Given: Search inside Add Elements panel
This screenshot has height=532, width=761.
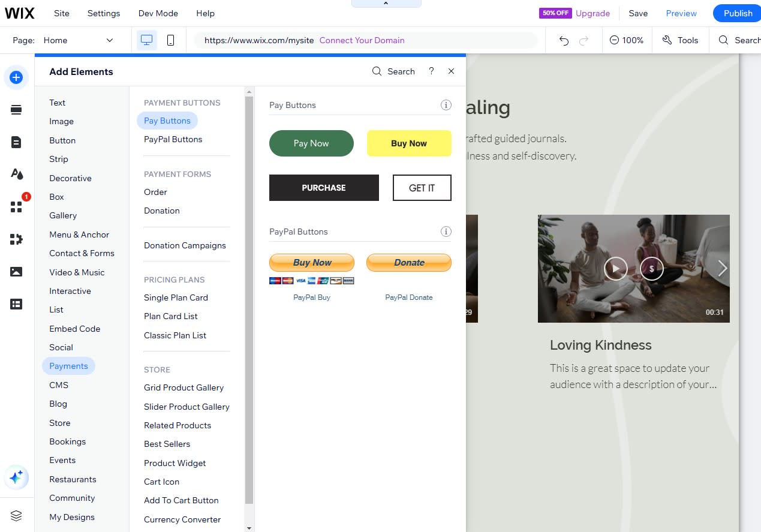Looking at the screenshot, I should point(393,71).
